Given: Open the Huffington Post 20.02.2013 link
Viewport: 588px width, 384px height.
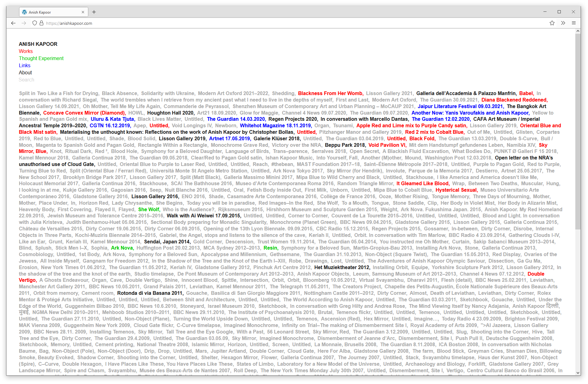Looking at the screenshot, I should pyautogui.click(x=168, y=248).
